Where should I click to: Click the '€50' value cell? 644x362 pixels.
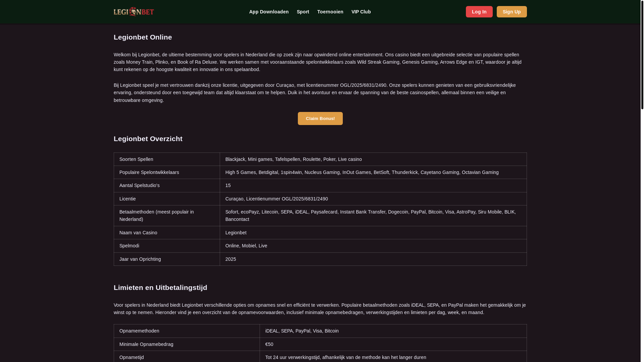(x=393, y=344)
